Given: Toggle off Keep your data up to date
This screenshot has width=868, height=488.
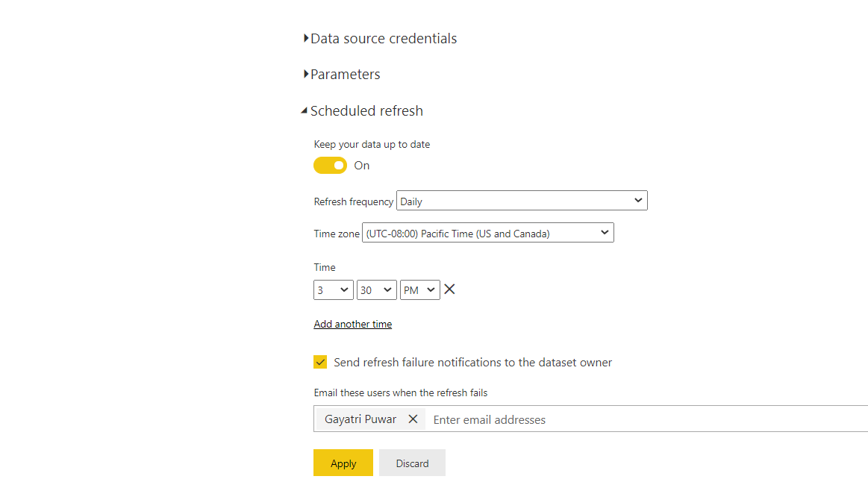Looking at the screenshot, I should coord(330,166).
